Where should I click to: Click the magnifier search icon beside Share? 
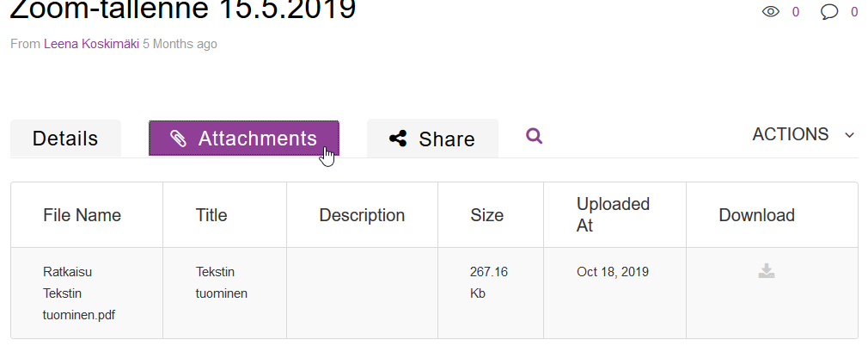click(534, 136)
